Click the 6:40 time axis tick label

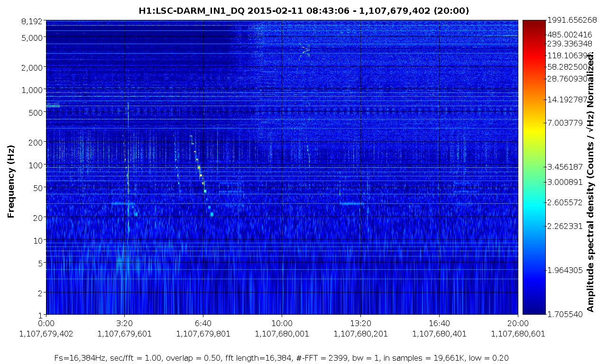(x=203, y=324)
